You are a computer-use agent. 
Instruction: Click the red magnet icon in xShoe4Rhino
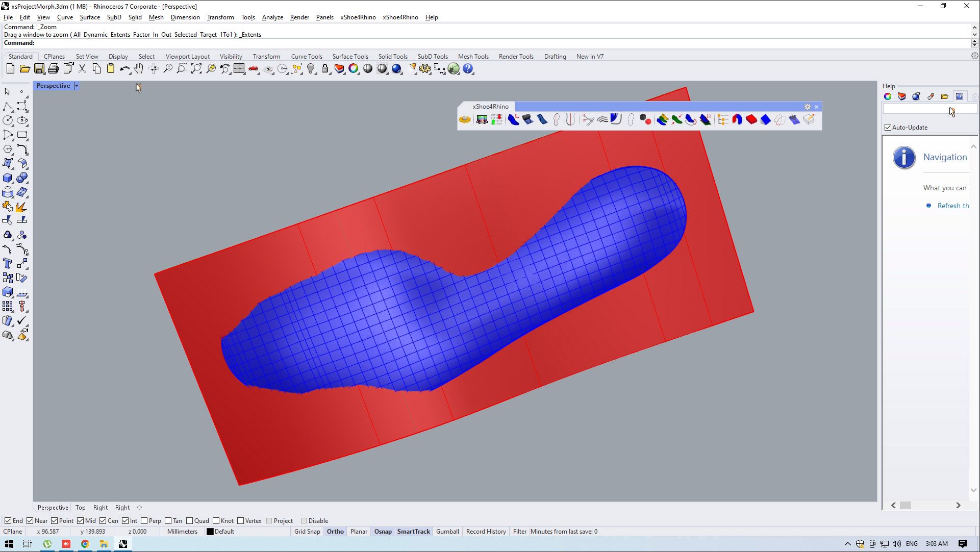(737, 120)
